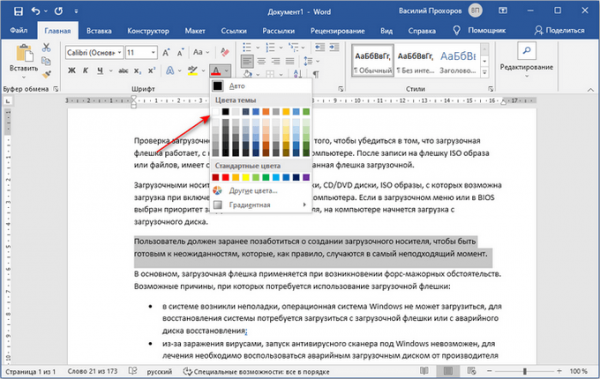Click the Clear Formatting eraser icon
This screenshot has width=600, height=379.
(x=225, y=52)
